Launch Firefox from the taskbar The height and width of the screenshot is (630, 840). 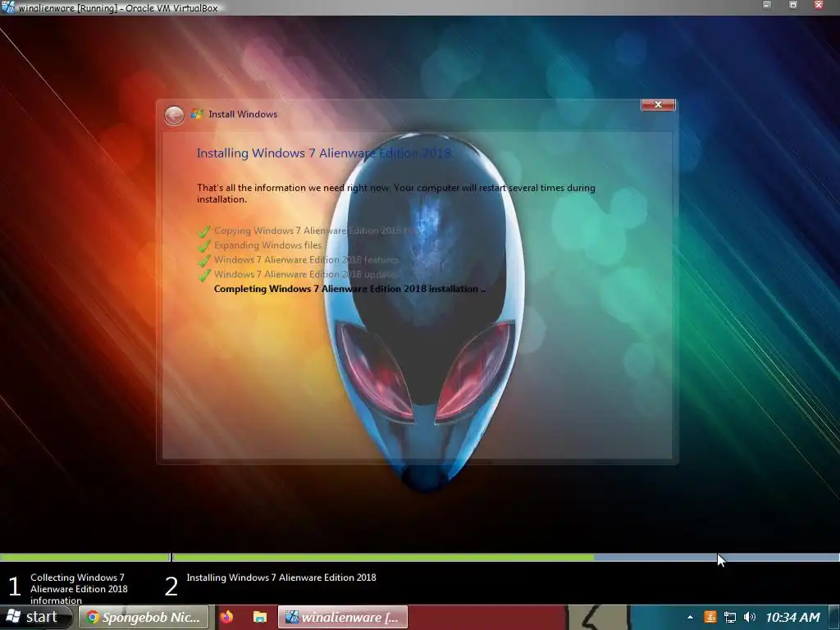click(x=226, y=617)
